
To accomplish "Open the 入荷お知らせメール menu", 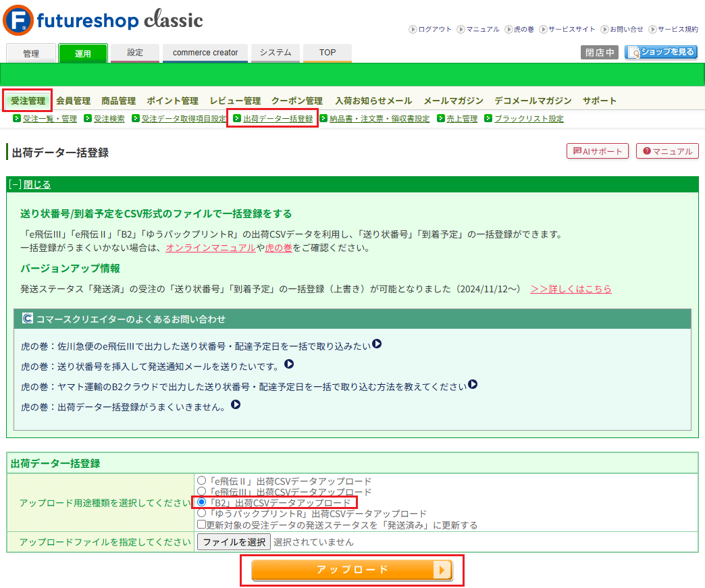I will tap(373, 101).
